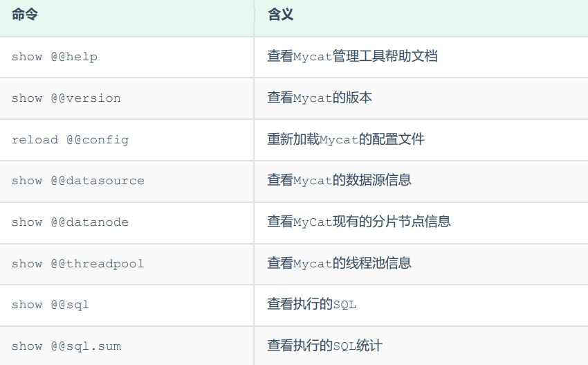Click the description 查看Mycat的数据源信息
The image size is (588, 365).
[339, 181]
